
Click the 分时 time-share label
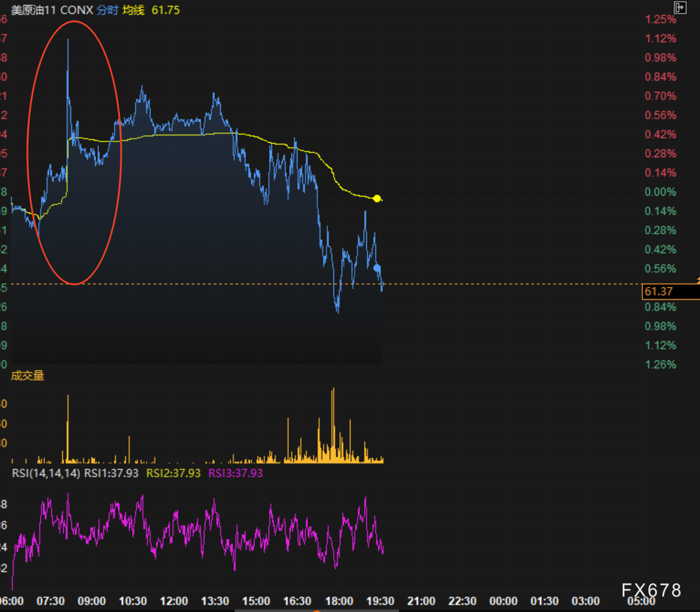(107, 10)
